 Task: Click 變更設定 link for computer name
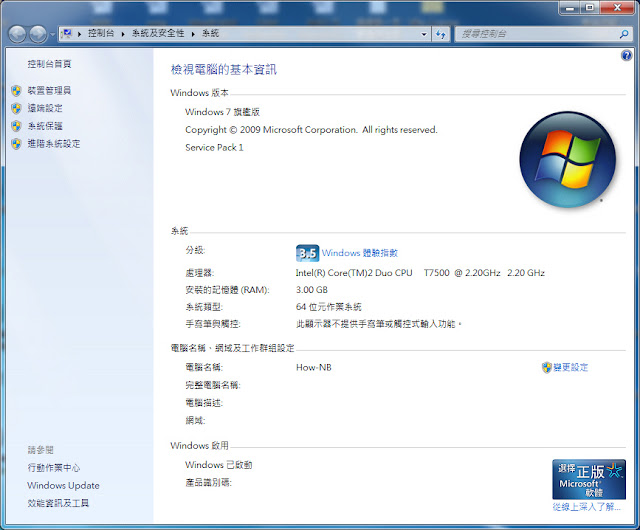pos(571,367)
